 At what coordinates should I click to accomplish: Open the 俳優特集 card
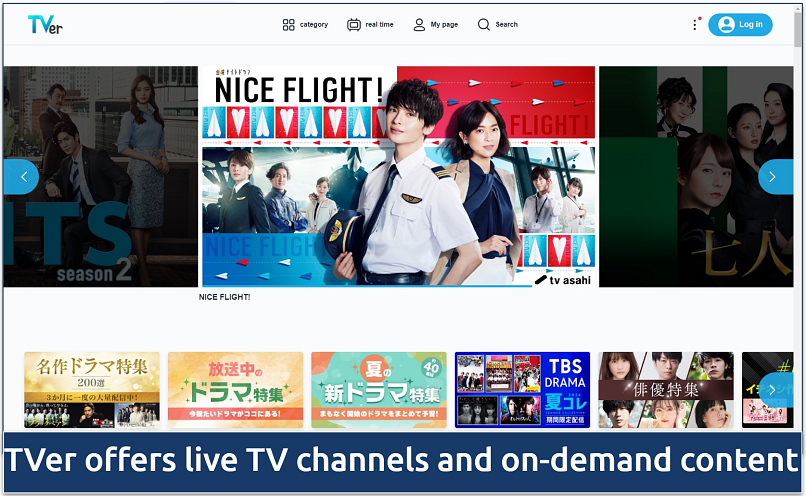click(666, 390)
